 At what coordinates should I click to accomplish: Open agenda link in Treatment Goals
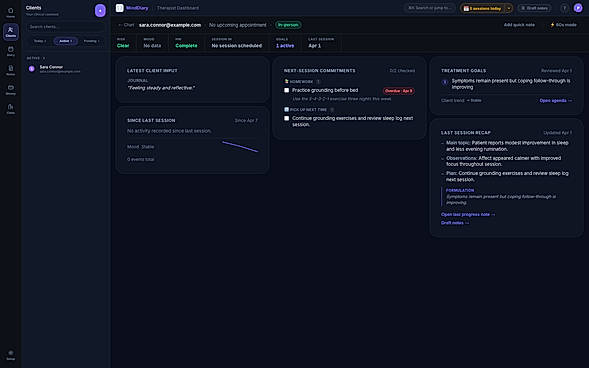click(556, 101)
